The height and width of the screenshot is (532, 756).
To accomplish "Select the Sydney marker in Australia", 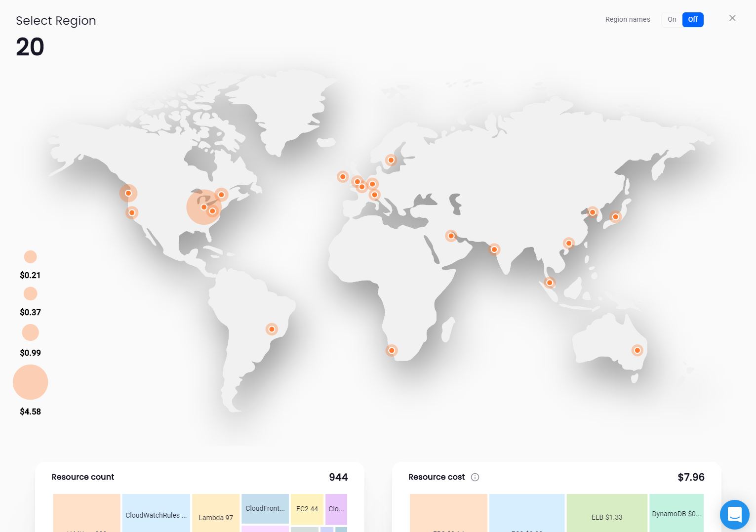I will pos(637,350).
